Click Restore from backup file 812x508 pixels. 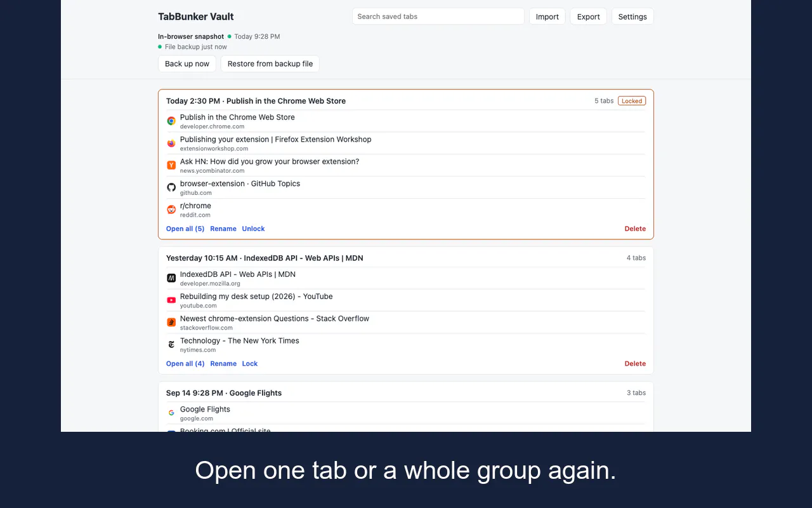[x=270, y=63]
